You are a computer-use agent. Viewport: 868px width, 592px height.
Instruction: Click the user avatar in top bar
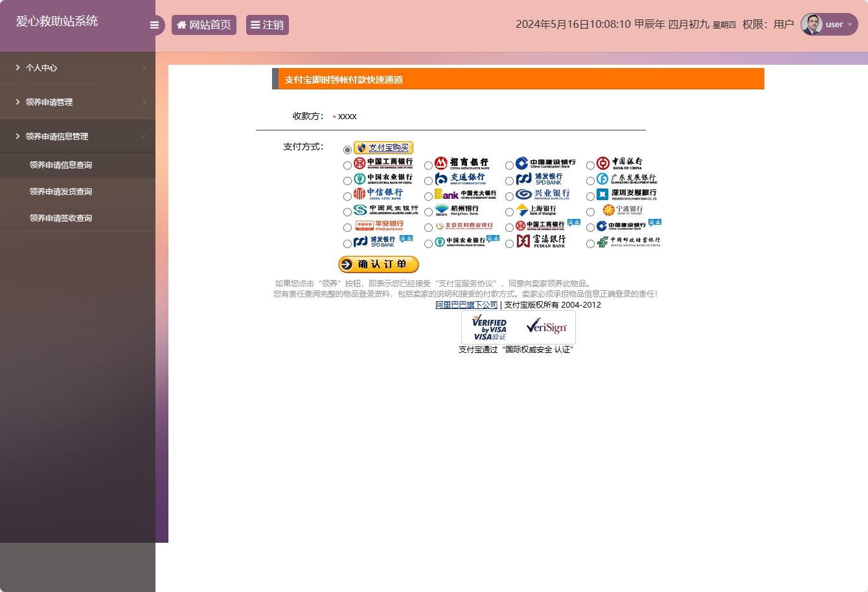click(x=811, y=24)
